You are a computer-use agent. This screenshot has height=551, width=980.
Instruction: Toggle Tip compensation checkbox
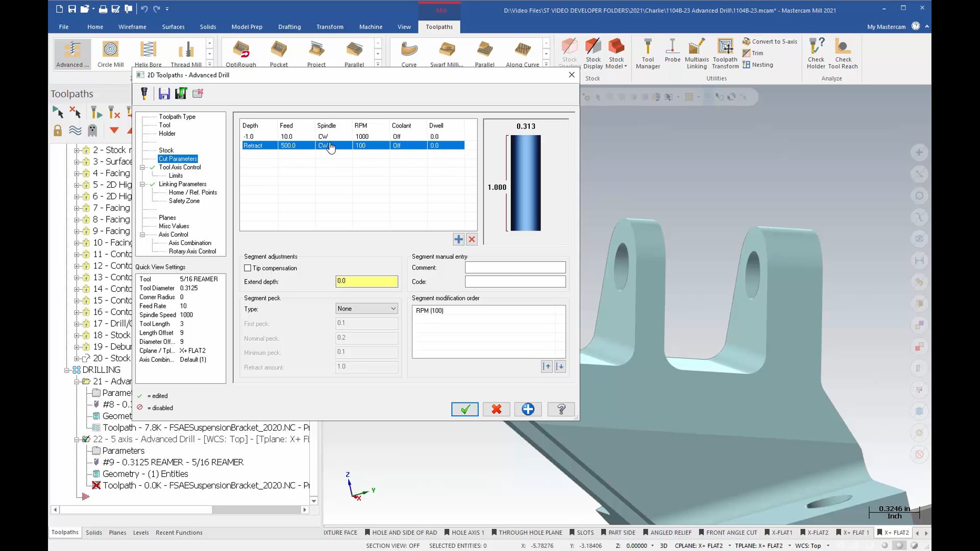(x=248, y=268)
